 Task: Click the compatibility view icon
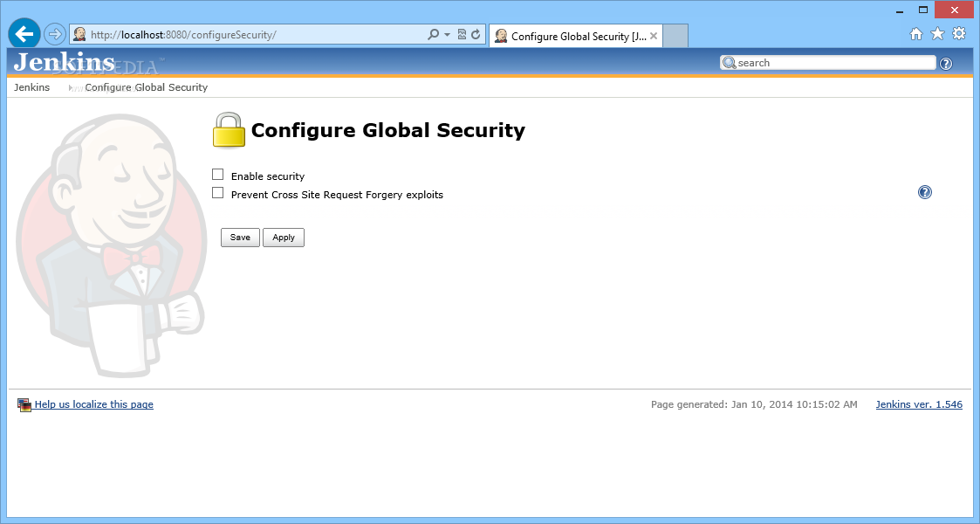coord(462,34)
